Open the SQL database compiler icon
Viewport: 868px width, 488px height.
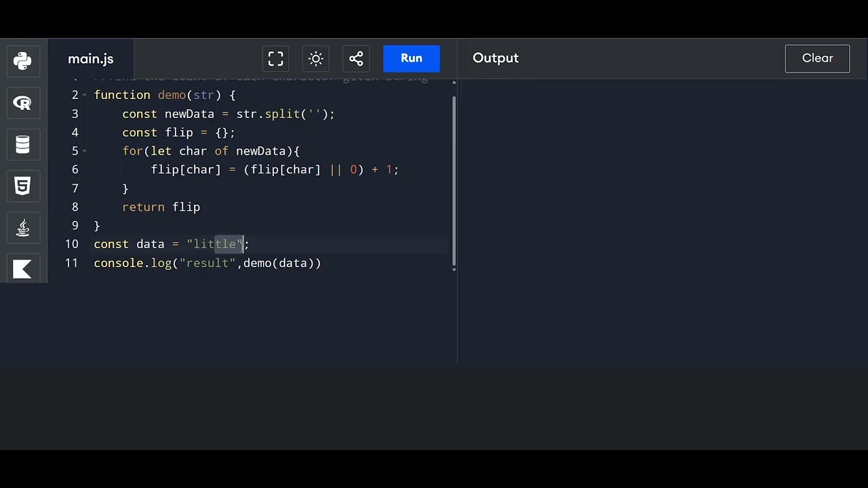[22, 145]
